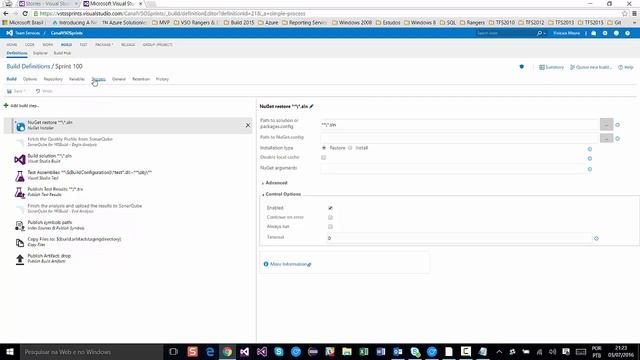Image resolution: width=640 pixels, height=360 pixels.
Task: Toggle the Disable local cache checkbox
Action: 324,158
